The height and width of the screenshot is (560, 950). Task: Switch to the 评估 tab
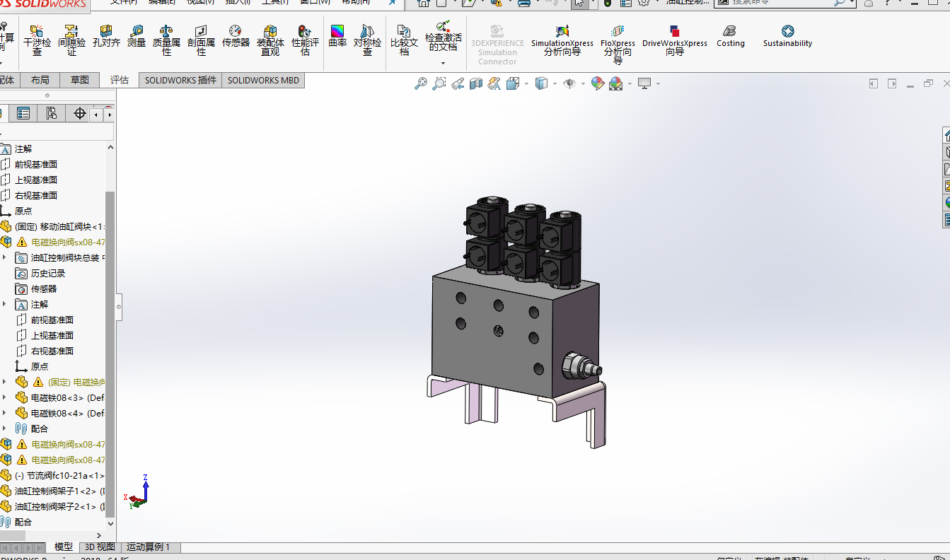[120, 80]
